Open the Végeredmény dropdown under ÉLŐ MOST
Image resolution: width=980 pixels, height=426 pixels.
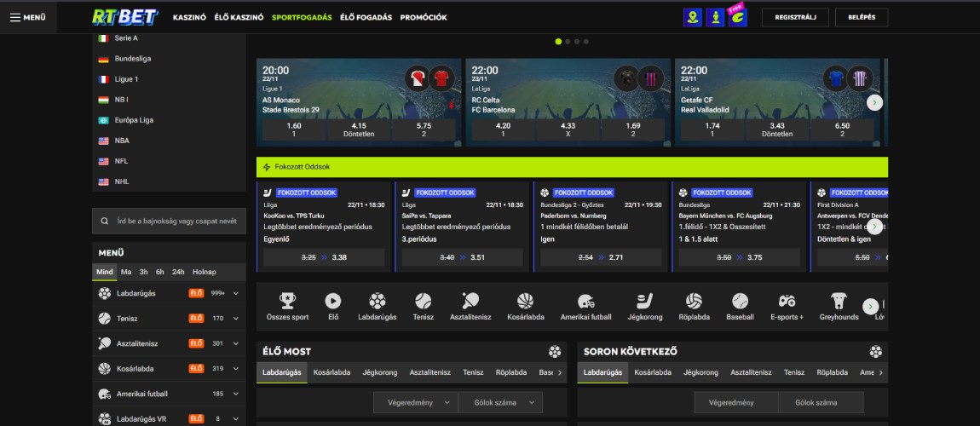tap(416, 403)
